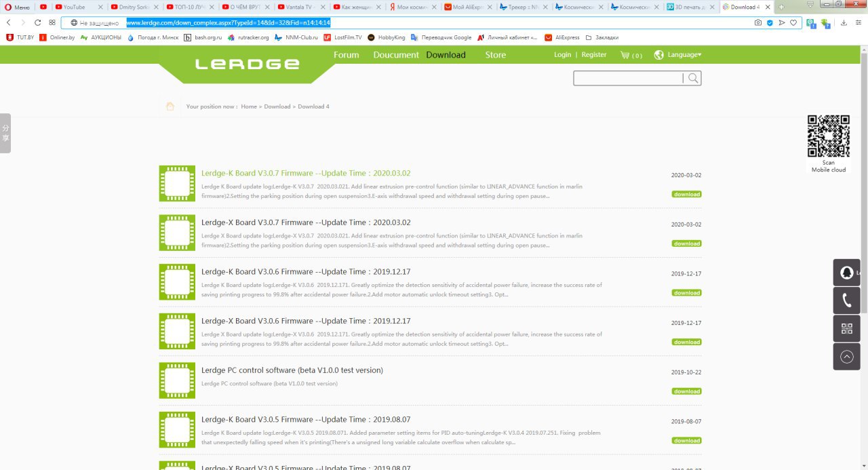Switch to the Dmitry Sorkin tab
868x470 pixels.
point(135,7)
